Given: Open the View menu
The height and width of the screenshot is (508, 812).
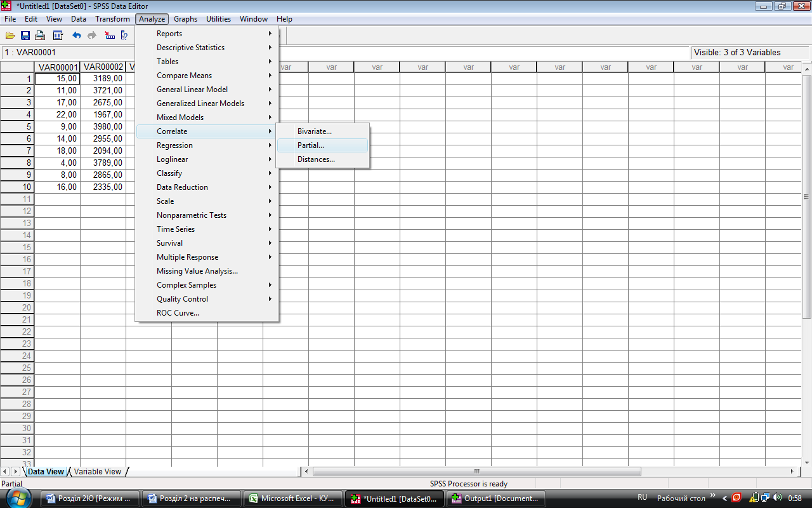Looking at the screenshot, I should [x=54, y=19].
